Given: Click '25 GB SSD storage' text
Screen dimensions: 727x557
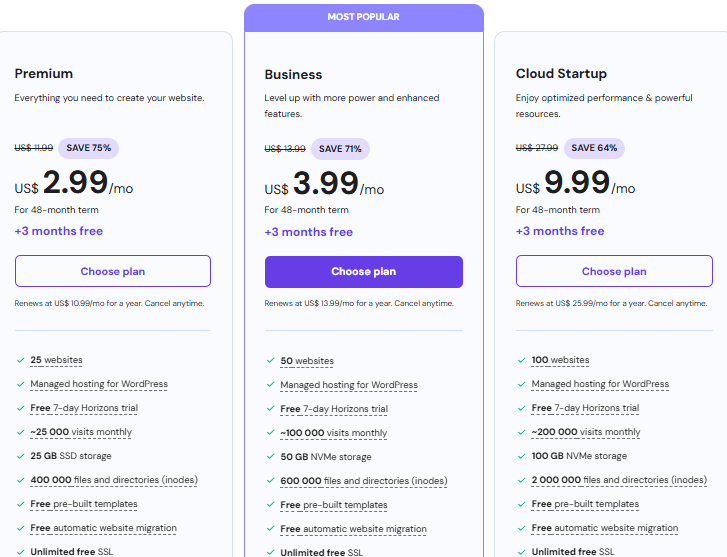Looking at the screenshot, I should coord(71,456).
